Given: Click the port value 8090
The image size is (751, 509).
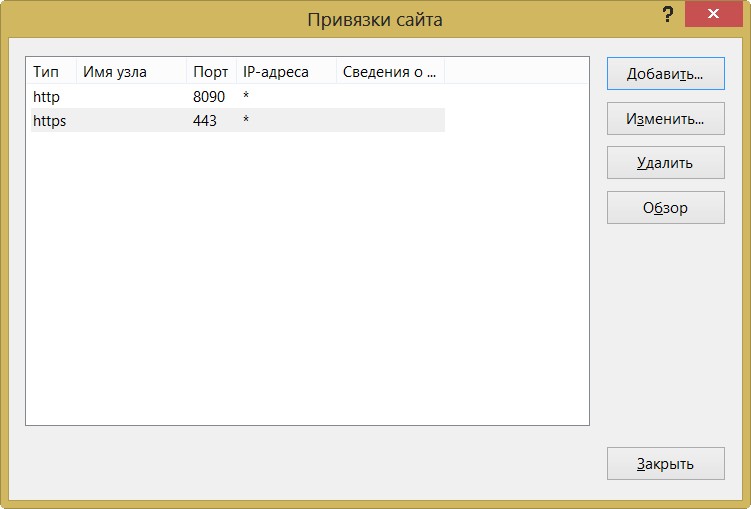Looking at the screenshot, I should click(209, 97).
